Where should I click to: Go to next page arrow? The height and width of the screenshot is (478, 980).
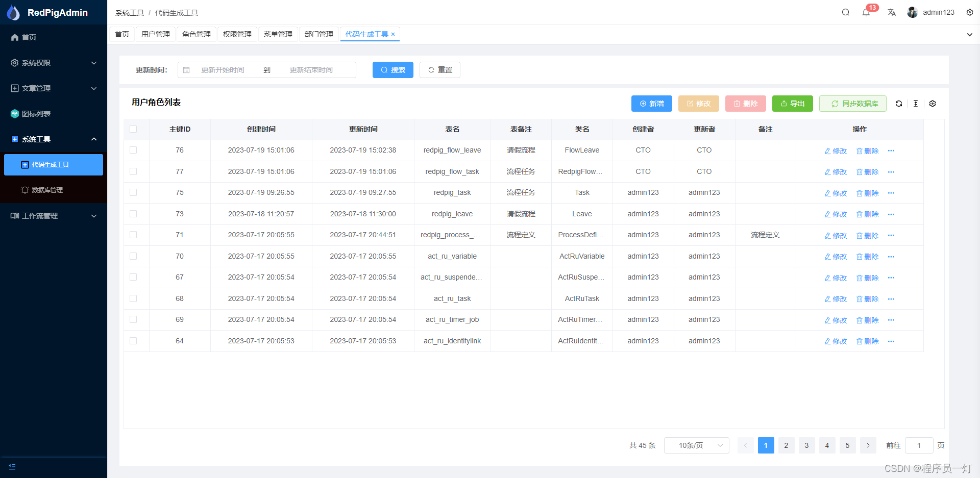[x=868, y=445]
